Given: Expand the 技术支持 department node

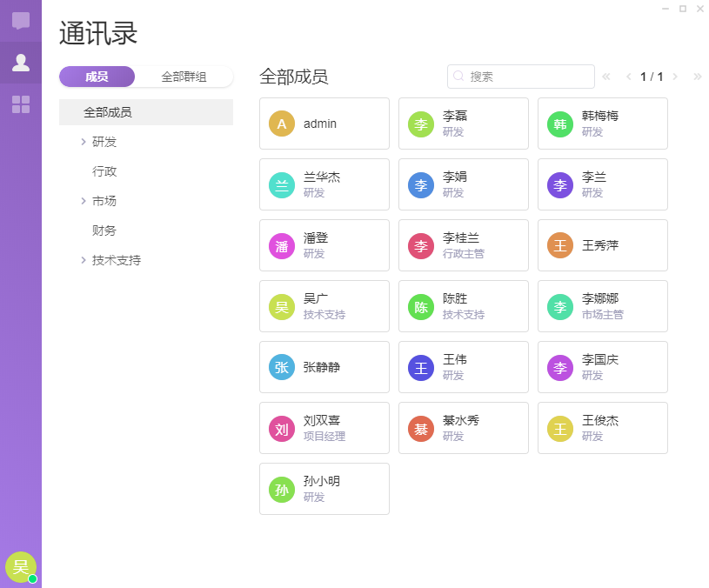Looking at the screenshot, I should click(x=84, y=260).
